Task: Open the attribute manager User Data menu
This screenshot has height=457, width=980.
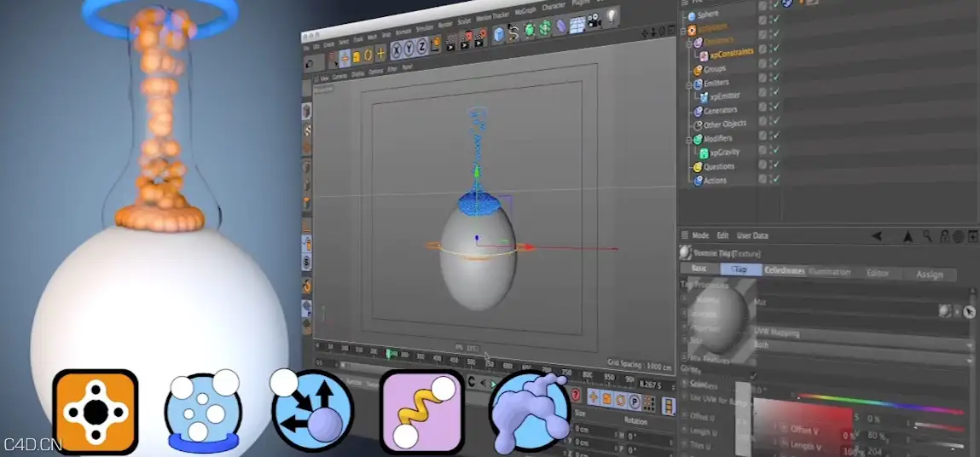Action: [752, 235]
